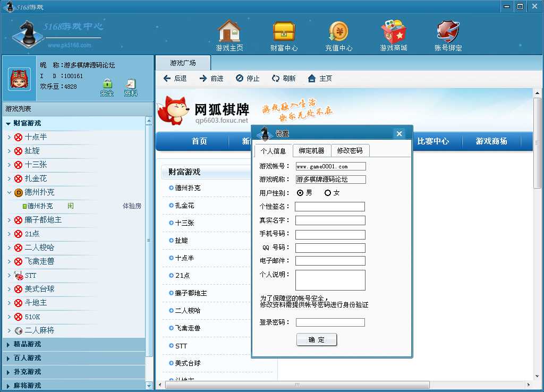Switch to the 修改密码 tab
The image size is (544, 392).
[350, 150]
